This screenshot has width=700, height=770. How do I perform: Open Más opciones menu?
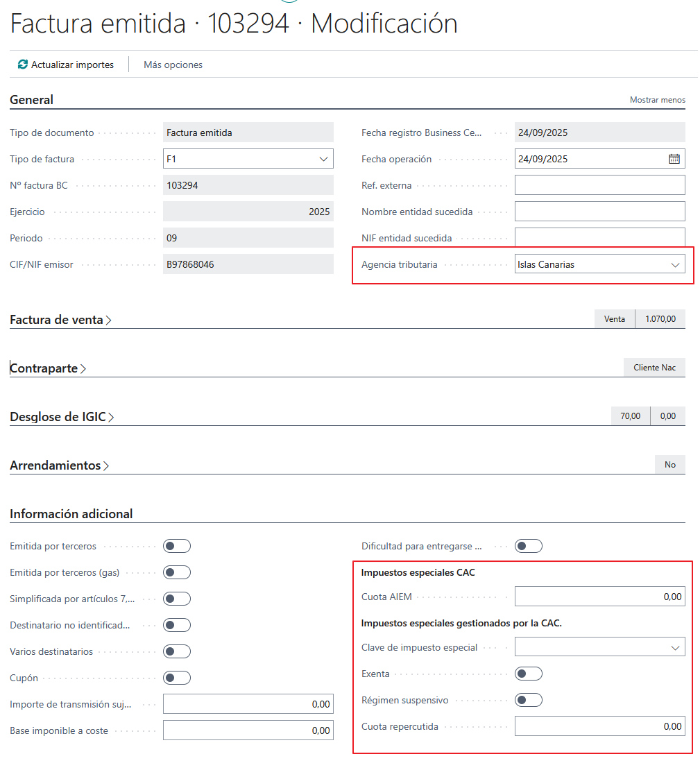173,65
